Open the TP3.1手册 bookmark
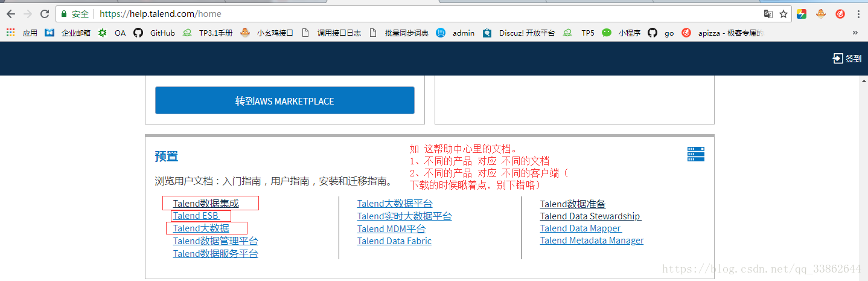Image resolution: width=868 pixels, height=281 pixels. point(208,33)
